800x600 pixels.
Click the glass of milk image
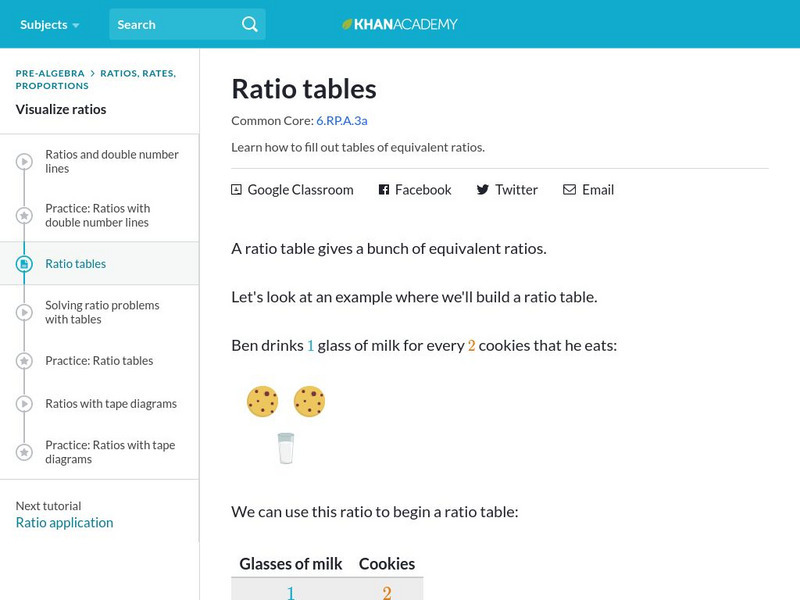[x=286, y=448]
